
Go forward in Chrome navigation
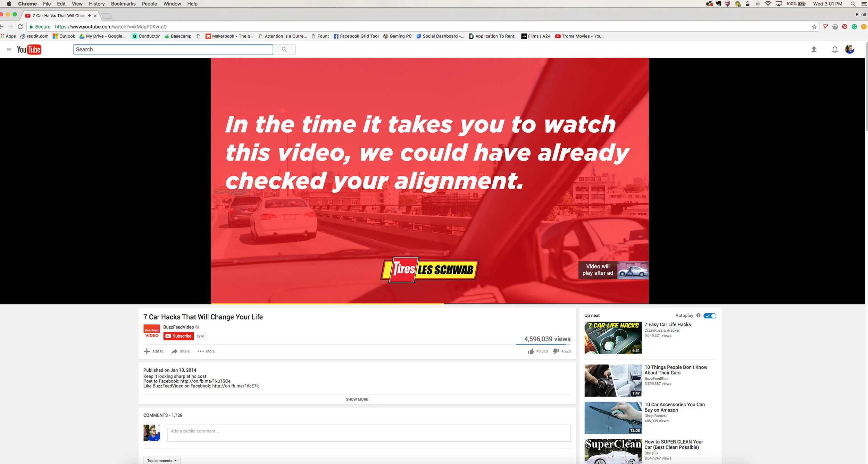tap(11, 26)
